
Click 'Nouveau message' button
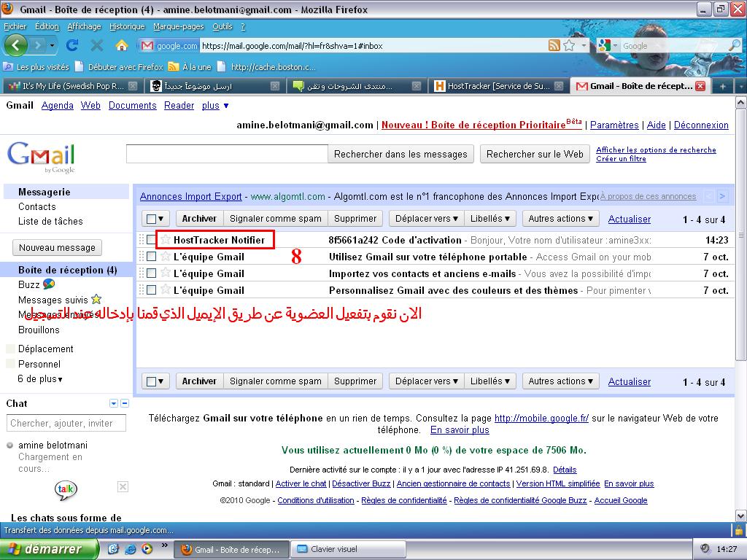(57, 248)
